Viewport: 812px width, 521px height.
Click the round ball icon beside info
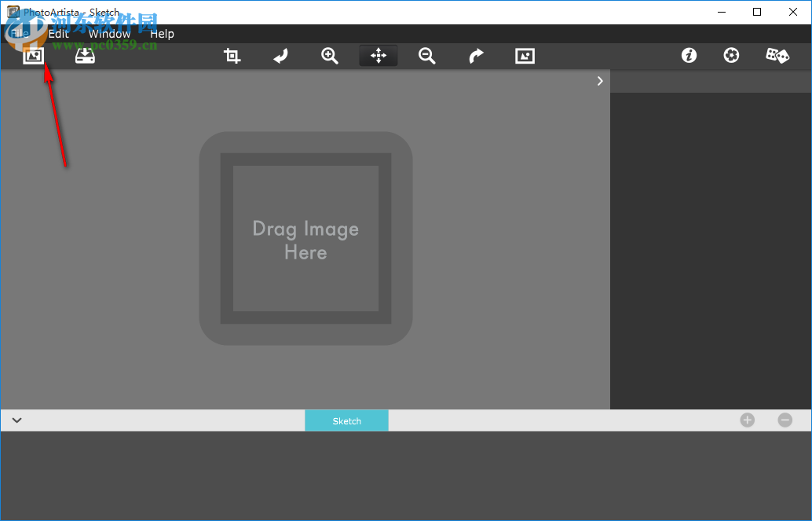pyautogui.click(x=731, y=56)
